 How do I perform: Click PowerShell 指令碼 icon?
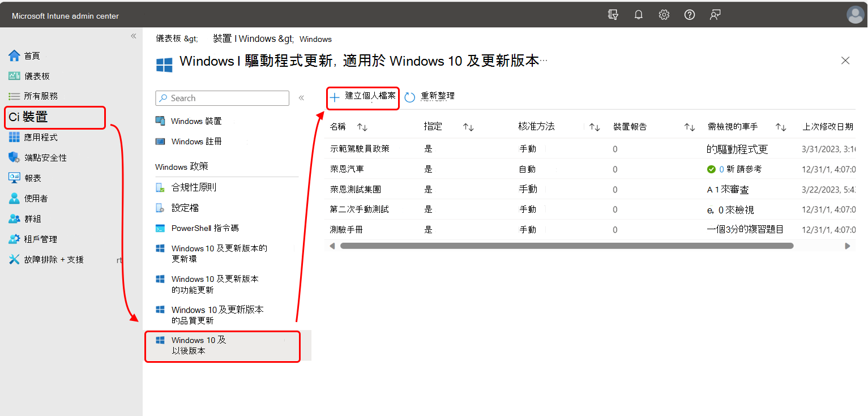161,228
